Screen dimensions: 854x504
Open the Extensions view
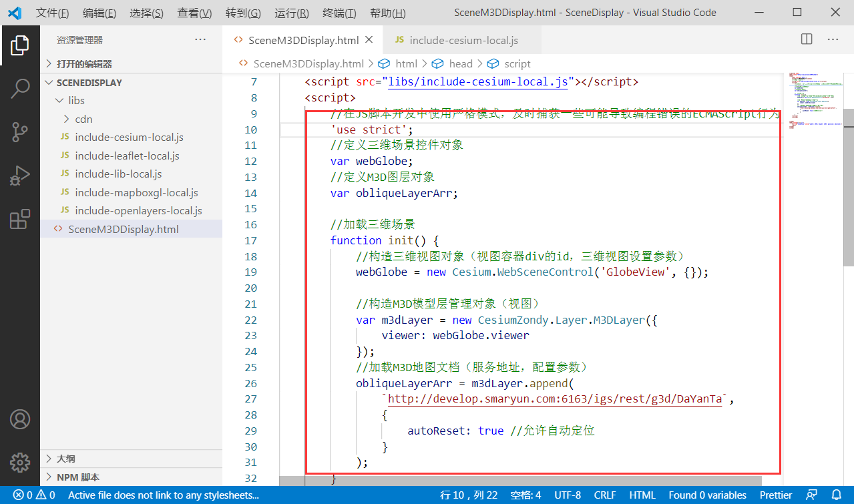[20, 220]
